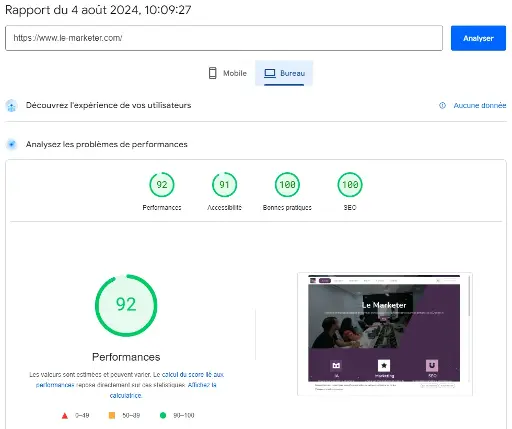Click the orange square 50–89 legend icon
The image size is (512, 429).
pyautogui.click(x=112, y=415)
